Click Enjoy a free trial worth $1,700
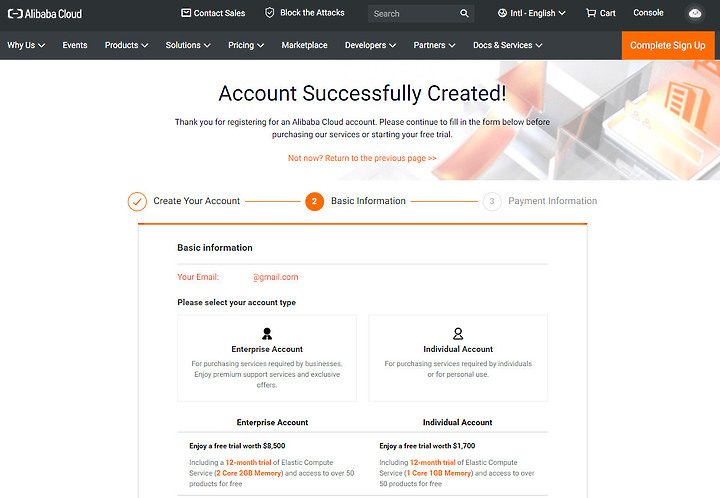 (x=427, y=446)
